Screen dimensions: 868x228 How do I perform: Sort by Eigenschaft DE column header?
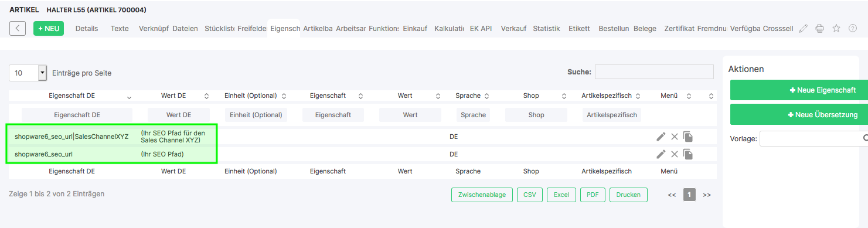click(71, 96)
